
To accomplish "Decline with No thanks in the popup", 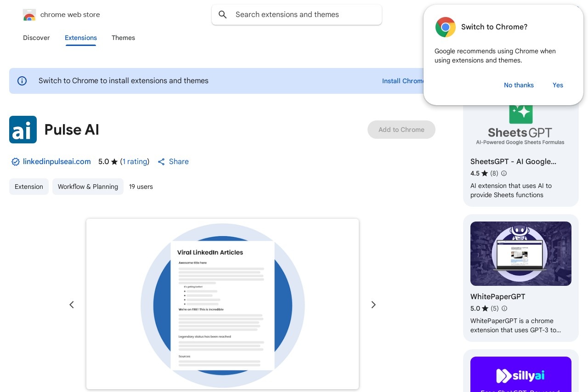I will point(519,85).
